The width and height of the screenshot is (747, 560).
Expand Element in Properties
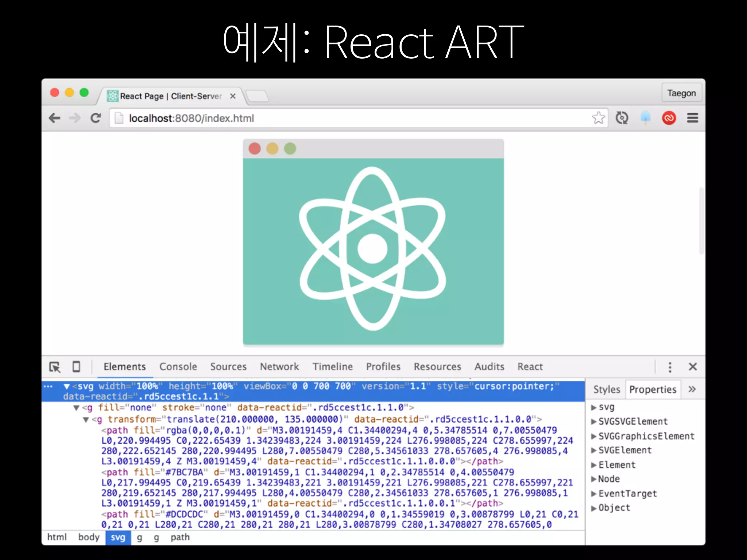point(594,465)
